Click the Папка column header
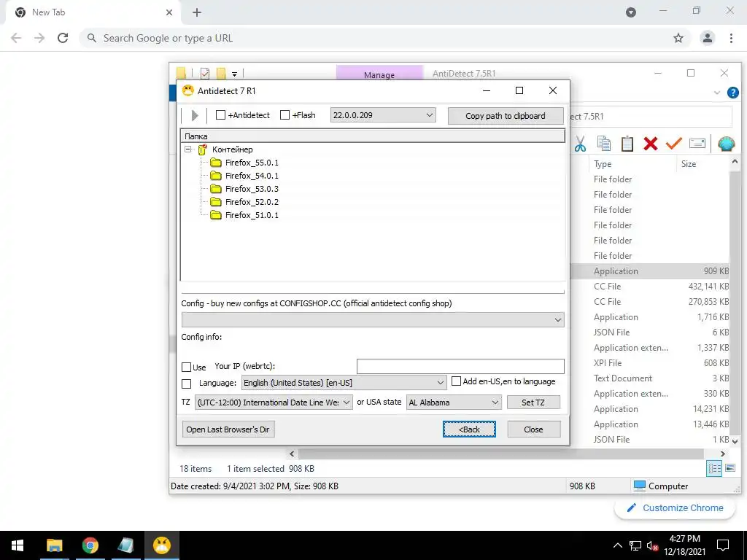Screen dimensions: 747x560 pos(373,136)
